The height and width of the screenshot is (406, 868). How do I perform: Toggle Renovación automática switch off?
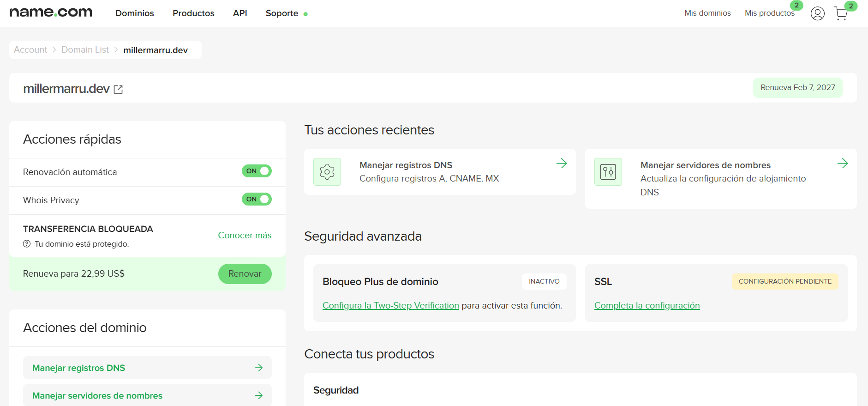(x=257, y=171)
